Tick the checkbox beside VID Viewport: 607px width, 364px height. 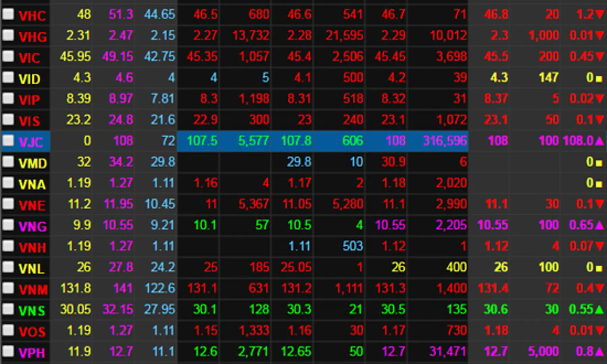click(8, 77)
